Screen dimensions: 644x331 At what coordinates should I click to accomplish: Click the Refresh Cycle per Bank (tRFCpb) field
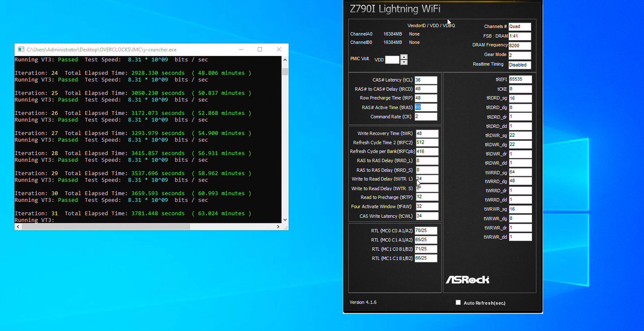coord(427,152)
